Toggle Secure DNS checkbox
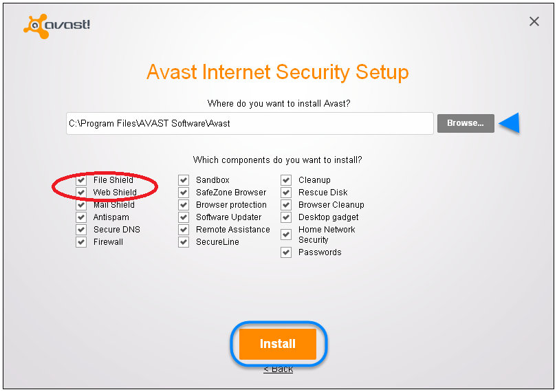The image size is (557, 392). (81, 230)
